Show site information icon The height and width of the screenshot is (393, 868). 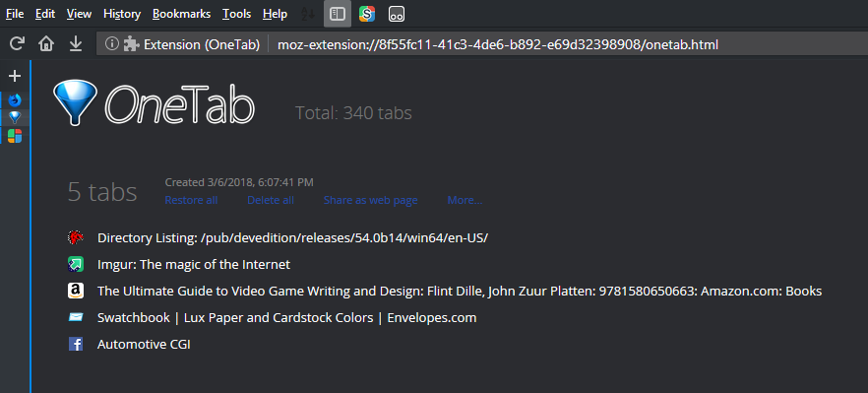[112, 43]
